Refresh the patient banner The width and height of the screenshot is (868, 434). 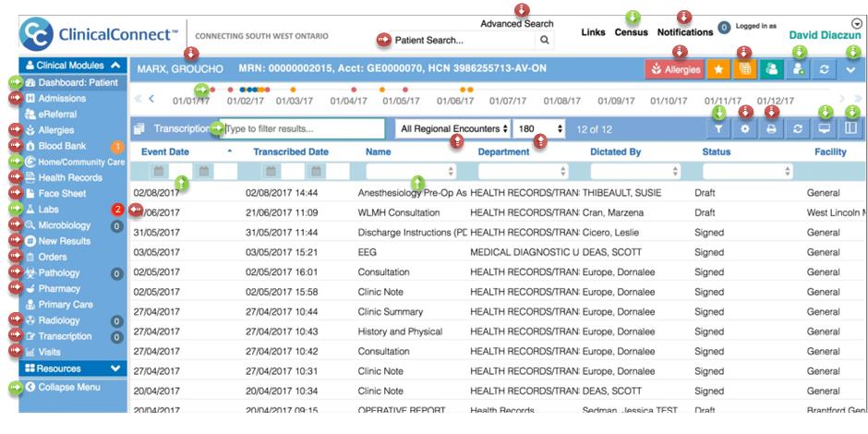(x=825, y=69)
